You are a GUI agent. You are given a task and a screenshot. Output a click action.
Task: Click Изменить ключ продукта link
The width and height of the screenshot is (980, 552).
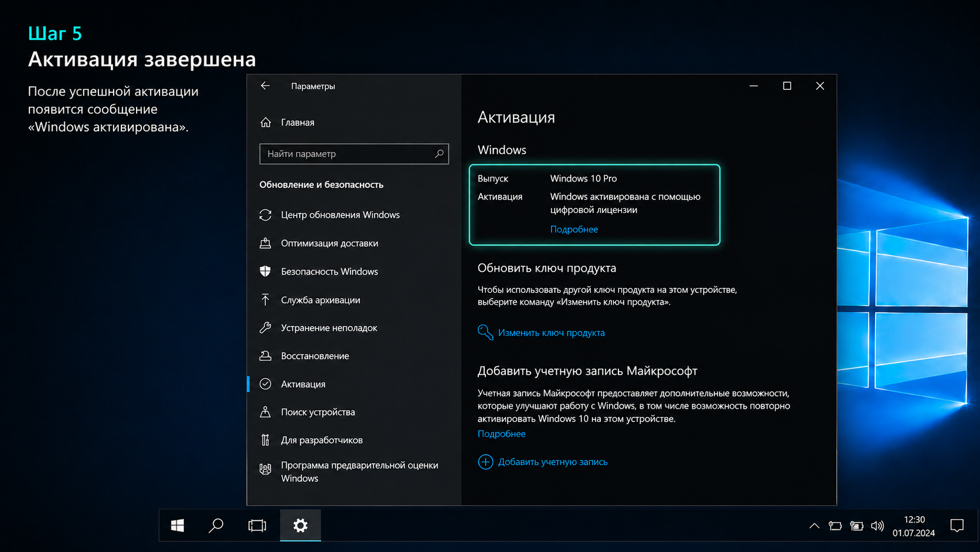(x=551, y=333)
